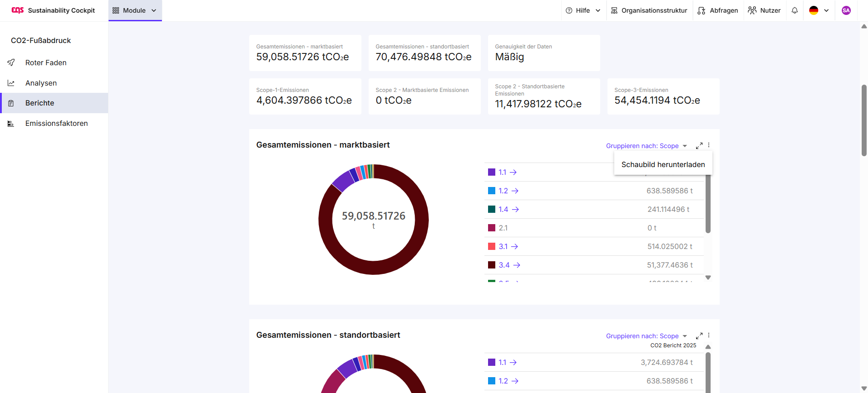Click arrow next to 1.1 in standortbasiert legend

(513, 363)
